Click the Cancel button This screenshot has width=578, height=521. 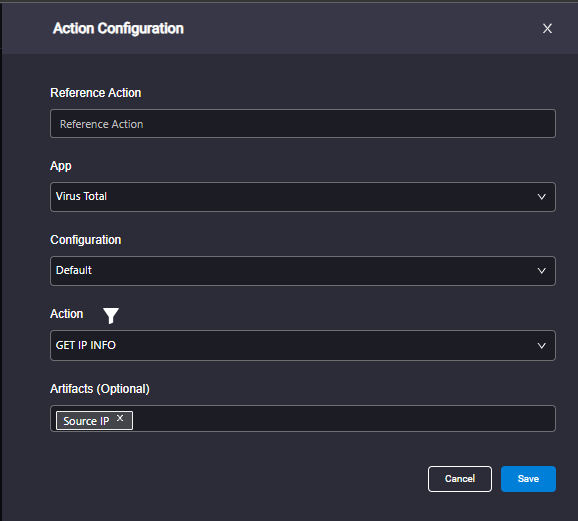click(460, 479)
